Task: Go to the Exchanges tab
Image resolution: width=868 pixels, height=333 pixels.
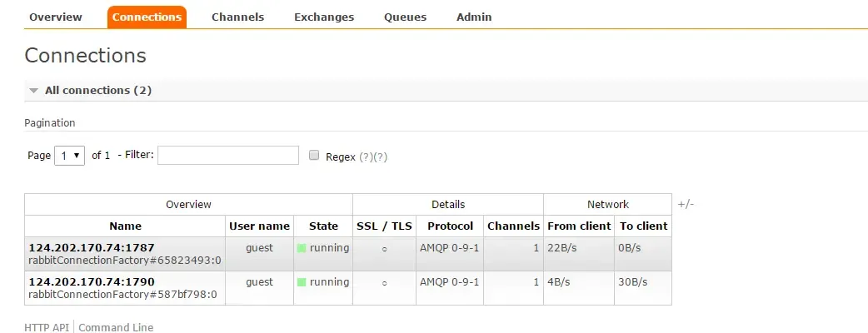Action: click(x=324, y=17)
